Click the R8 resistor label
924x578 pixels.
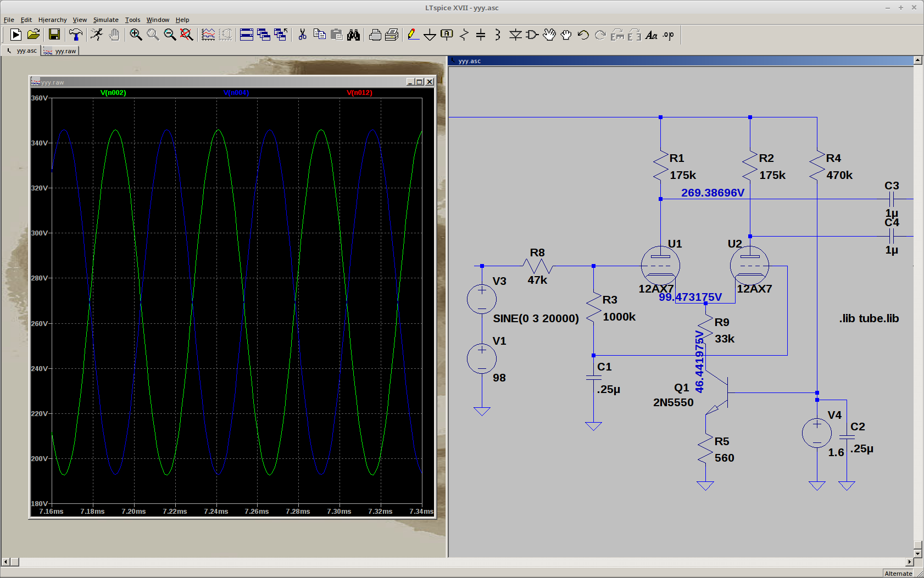point(537,252)
